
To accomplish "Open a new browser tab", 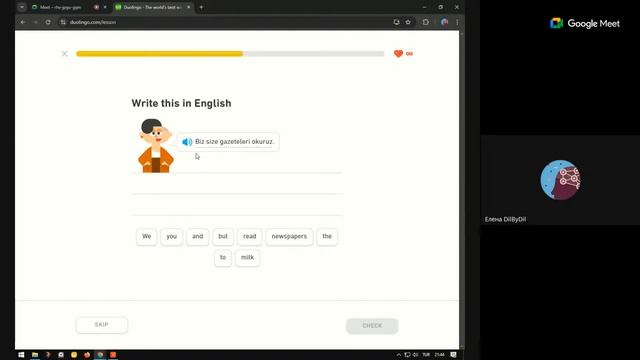I will 201,7.
